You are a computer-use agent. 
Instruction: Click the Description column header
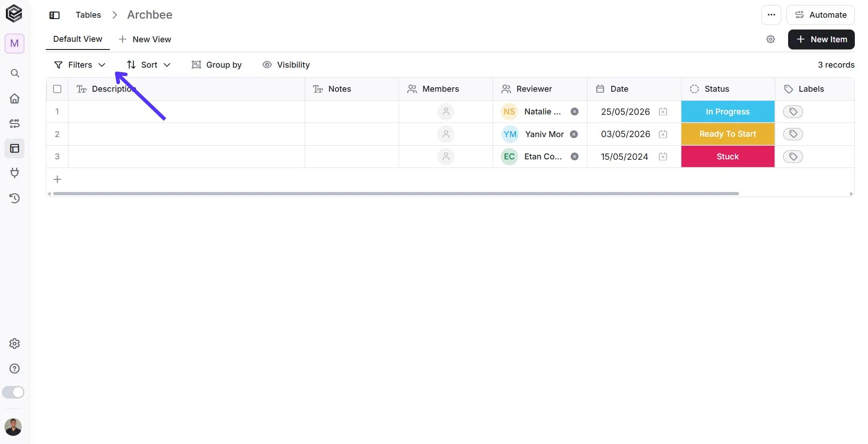[x=187, y=89]
